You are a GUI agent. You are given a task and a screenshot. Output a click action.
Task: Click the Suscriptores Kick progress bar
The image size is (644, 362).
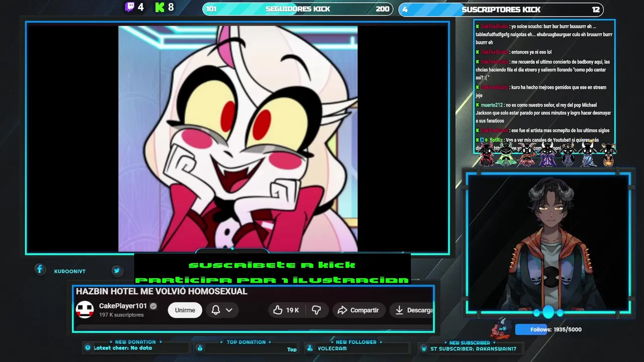point(501,9)
